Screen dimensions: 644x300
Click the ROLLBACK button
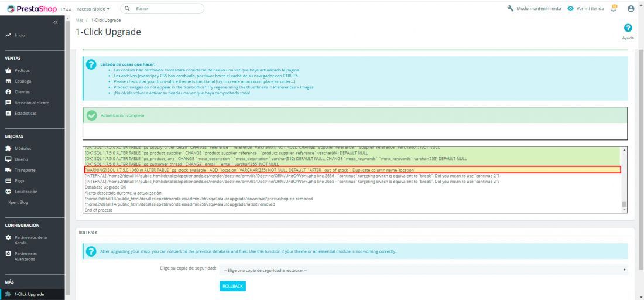point(233,286)
